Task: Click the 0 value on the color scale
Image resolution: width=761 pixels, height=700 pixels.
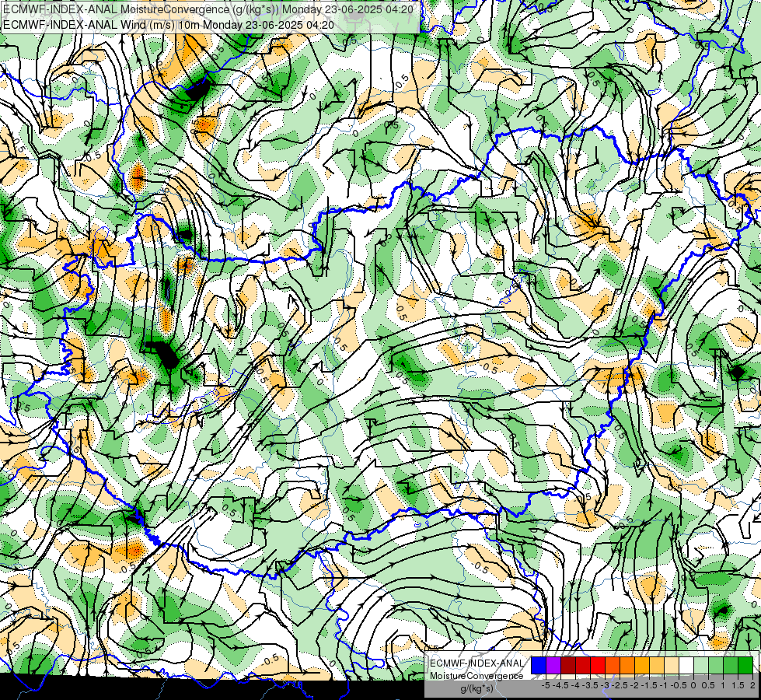Action: point(693,685)
